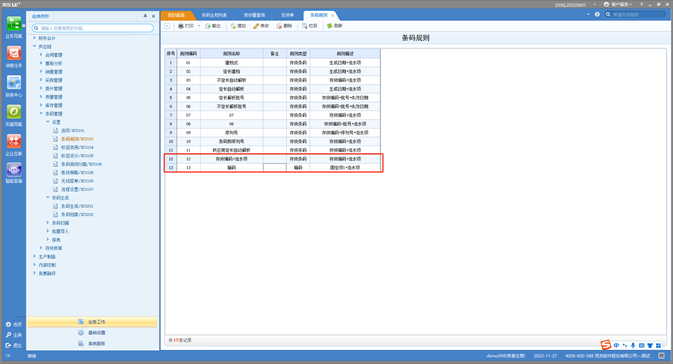Screen dimensions: 673x364
Task: Click the 删除 delete toolbar icon
Action: click(x=279, y=26)
